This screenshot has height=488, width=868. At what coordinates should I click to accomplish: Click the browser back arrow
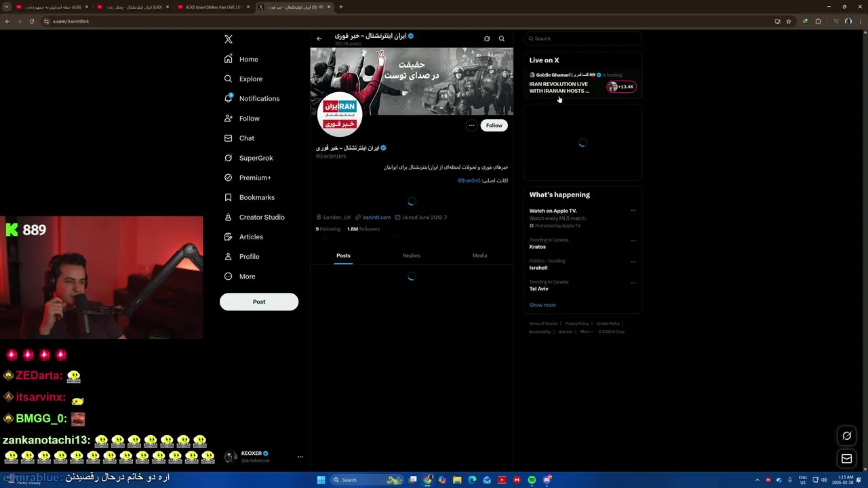[7, 21]
